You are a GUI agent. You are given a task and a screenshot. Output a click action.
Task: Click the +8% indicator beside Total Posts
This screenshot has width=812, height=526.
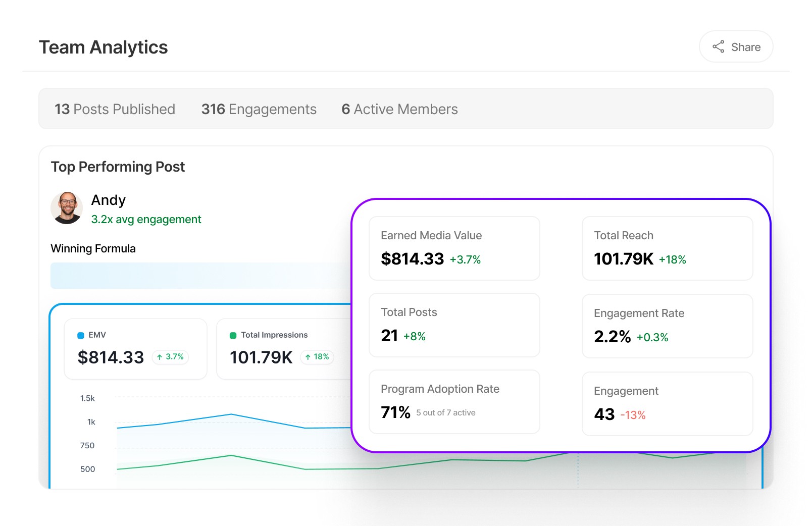pyautogui.click(x=414, y=335)
